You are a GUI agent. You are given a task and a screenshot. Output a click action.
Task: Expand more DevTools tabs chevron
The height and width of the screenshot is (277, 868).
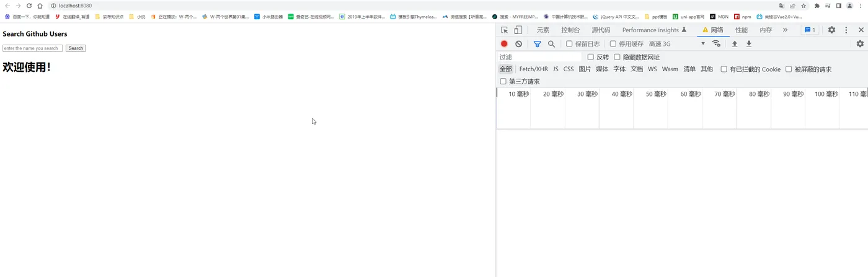785,30
